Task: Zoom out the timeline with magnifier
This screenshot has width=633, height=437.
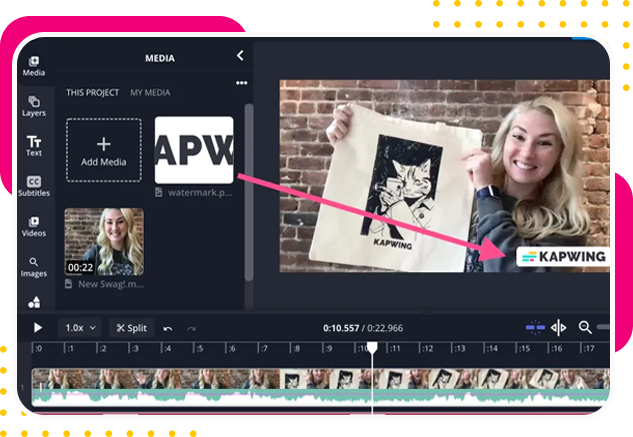Action: [x=585, y=327]
